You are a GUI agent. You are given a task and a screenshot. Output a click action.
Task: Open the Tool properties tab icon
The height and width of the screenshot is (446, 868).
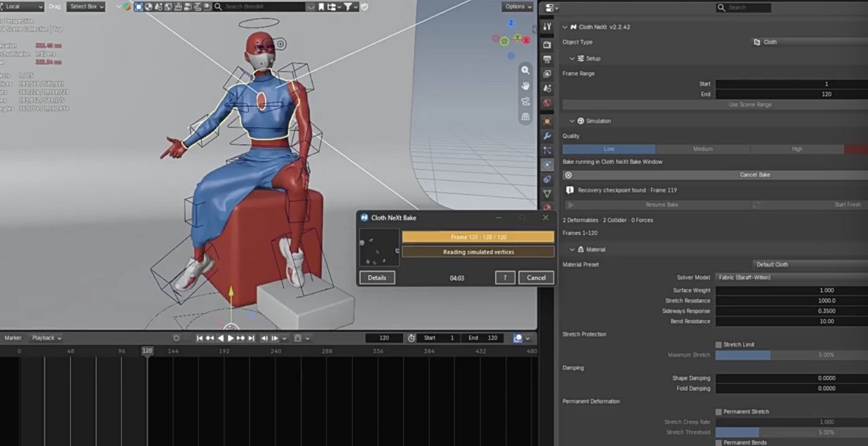coord(547,27)
